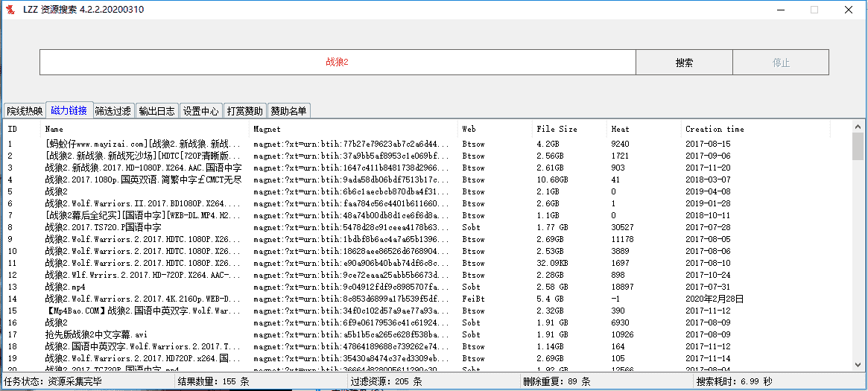This screenshot has height=391, width=868.
Task: Click the search input field containing 战狼2
Action: pos(337,62)
